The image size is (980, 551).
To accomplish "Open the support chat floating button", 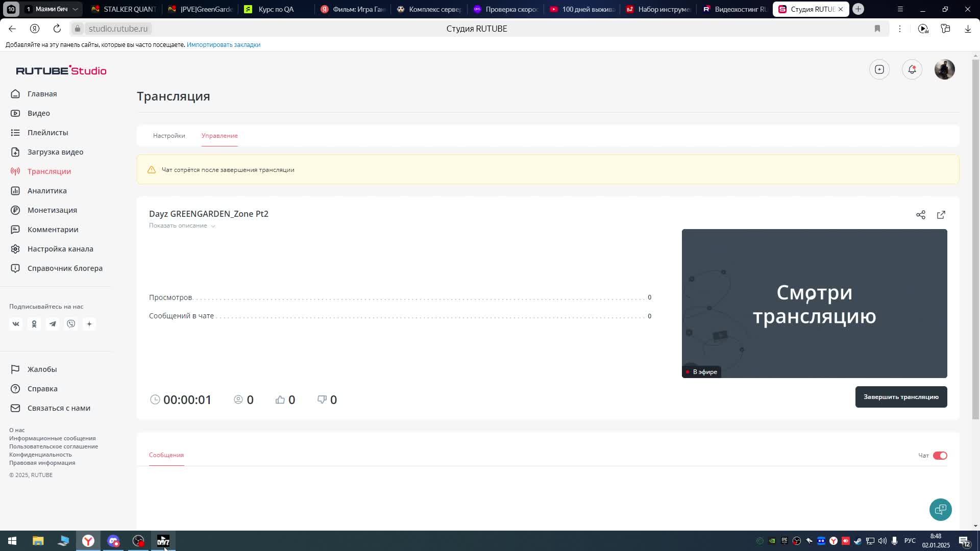I will (940, 509).
